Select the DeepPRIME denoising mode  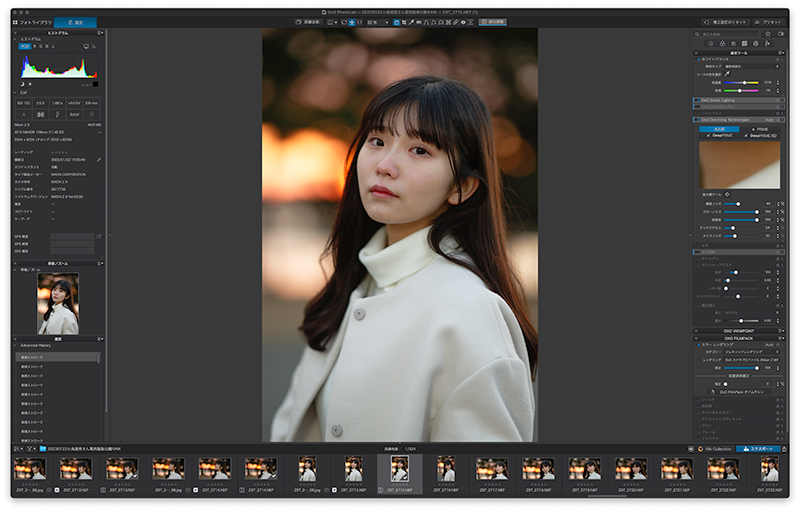719,136
